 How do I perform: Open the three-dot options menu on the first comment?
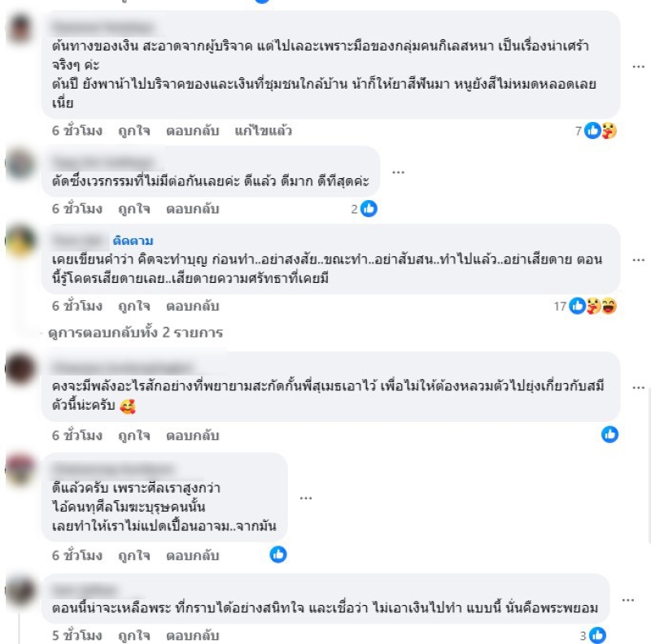pyautogui.click(x=638, y=67)
